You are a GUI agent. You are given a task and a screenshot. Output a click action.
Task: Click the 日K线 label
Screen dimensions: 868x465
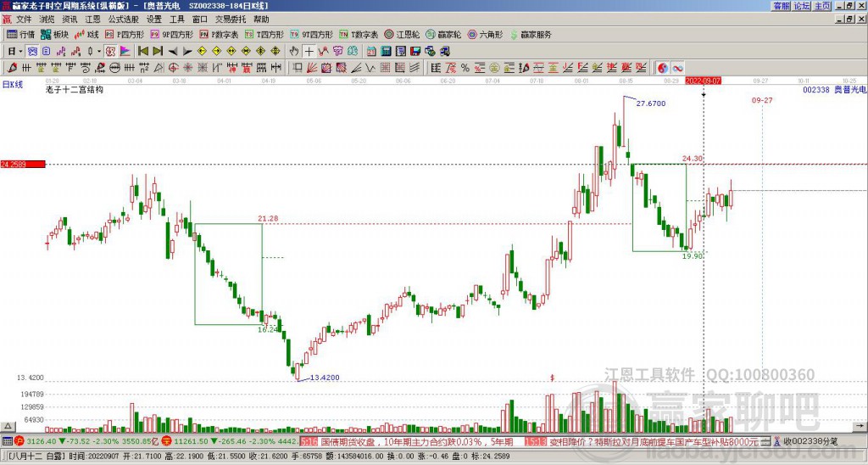pyautogui.click(x=13, y=84)
